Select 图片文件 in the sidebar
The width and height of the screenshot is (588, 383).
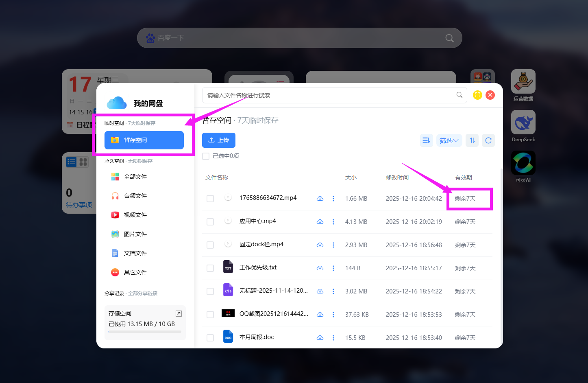pos(135,234)
